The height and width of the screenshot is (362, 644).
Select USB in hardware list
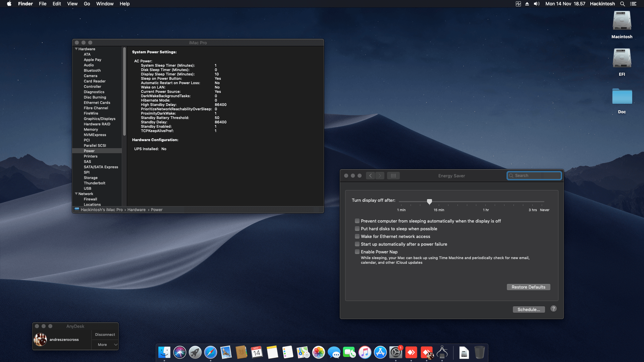87,188
